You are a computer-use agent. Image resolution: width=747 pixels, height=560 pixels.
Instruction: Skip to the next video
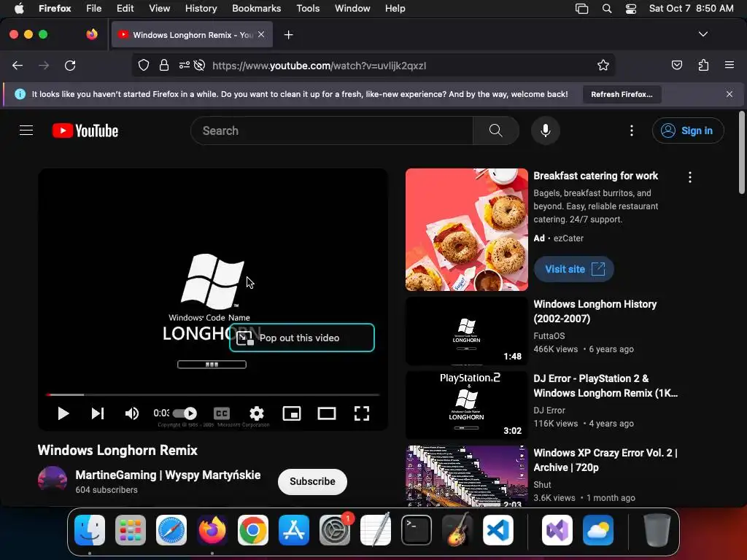pos(98,413)
